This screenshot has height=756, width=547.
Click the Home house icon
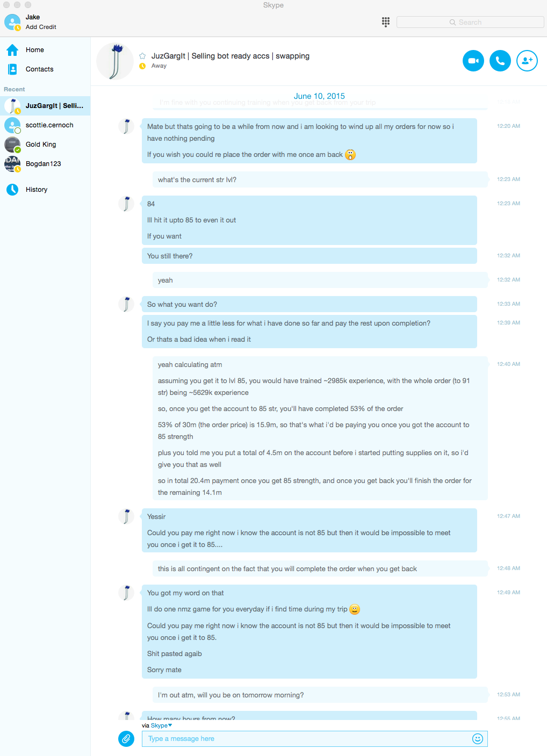tap(12, 50)
